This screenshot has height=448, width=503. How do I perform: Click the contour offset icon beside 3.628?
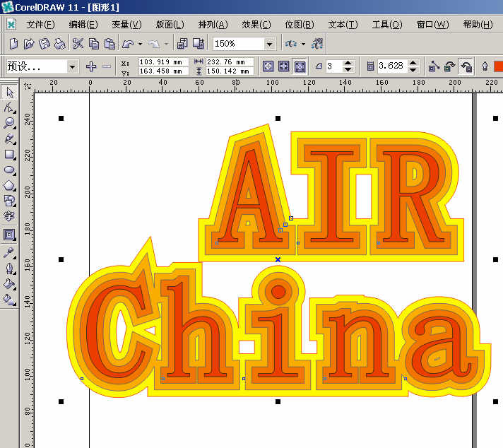tap(370, 66)
